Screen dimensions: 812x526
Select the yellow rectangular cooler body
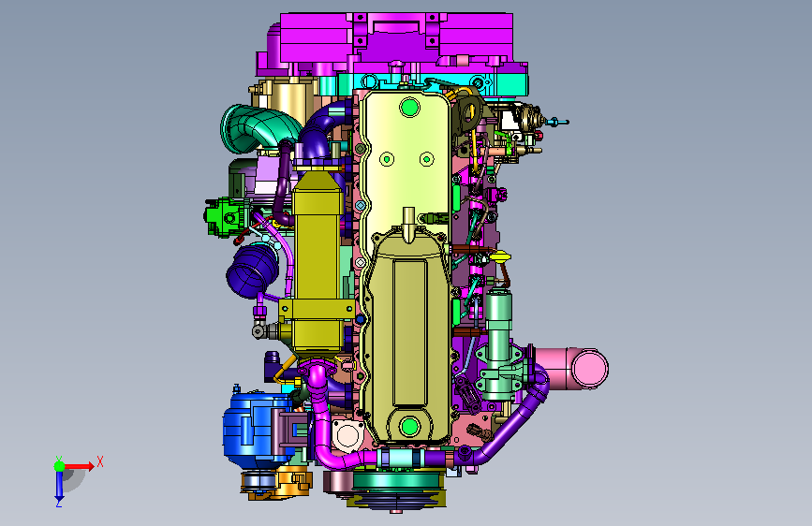[x=317, y=259]
